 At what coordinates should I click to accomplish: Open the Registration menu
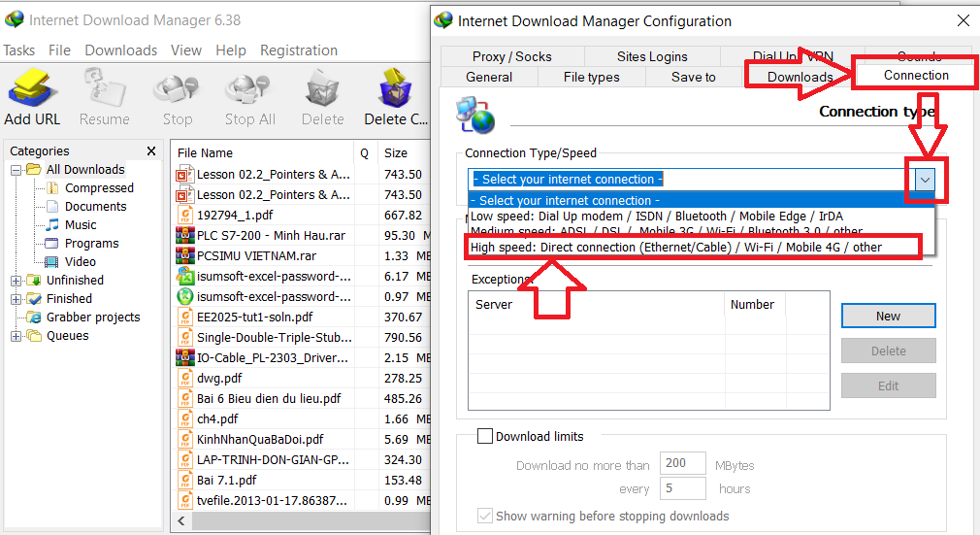299,50
